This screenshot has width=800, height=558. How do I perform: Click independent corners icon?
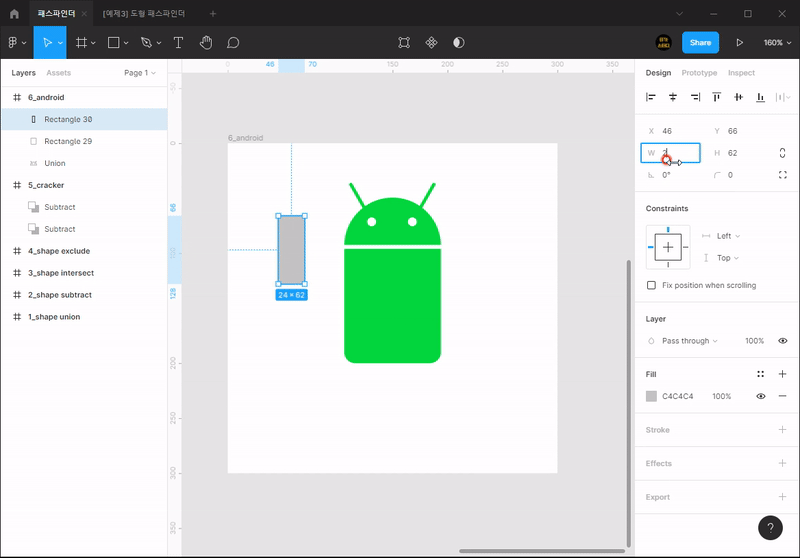pyautogui.click(x=783, y=175)
